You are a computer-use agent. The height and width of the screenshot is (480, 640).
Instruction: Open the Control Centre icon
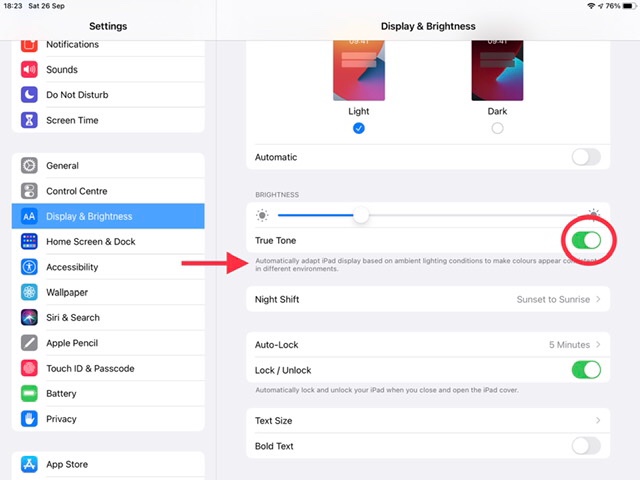(29, 191)
